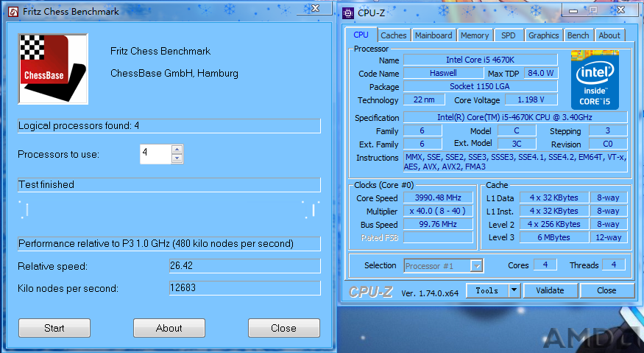Select the CPU tab in CPU-Z

coord(361,35)
